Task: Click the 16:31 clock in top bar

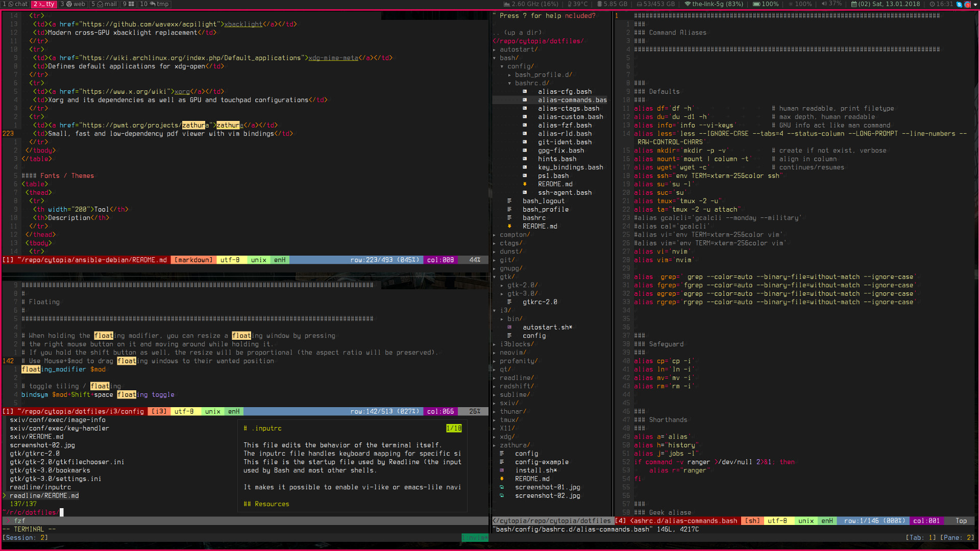Action: [944, 4]
